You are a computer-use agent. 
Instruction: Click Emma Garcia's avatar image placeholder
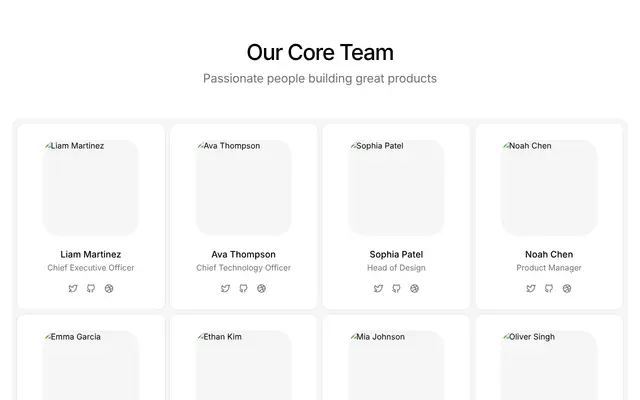coord(91,365)
